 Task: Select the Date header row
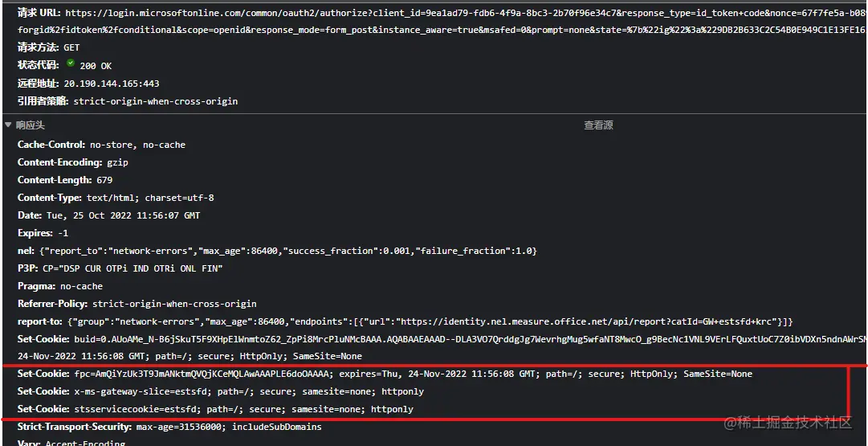[x=109, y=215]
